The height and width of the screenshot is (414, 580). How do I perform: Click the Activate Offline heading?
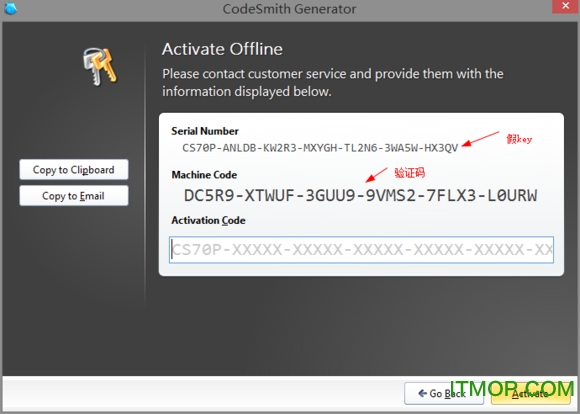click(222, 49)
